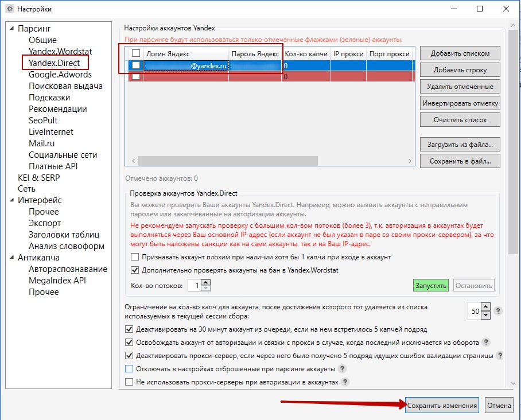
Task: Collapse the Парсинг tree node
Action: (x=12, y=28)
